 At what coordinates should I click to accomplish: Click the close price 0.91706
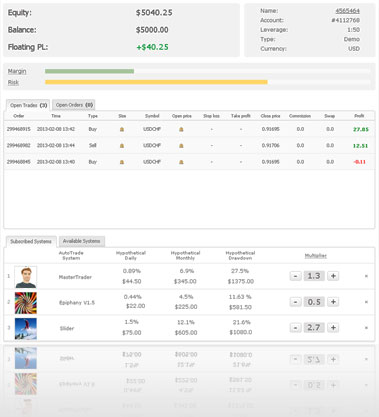(x=271, y=145)
